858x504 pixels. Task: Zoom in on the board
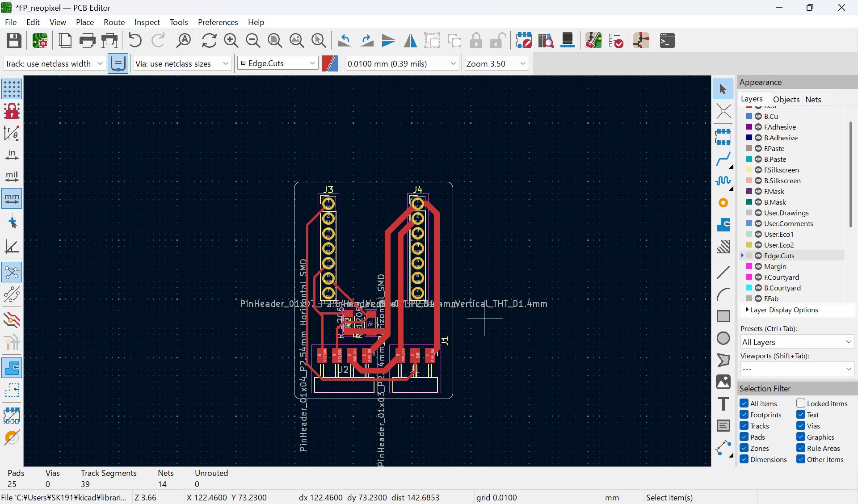coord(231,41)
